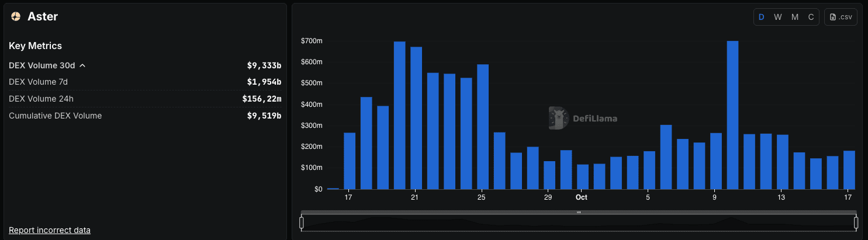Click the last bar for Oct 17
The height and width of the screenshot is (240, 868).
[x=849, y=170]
